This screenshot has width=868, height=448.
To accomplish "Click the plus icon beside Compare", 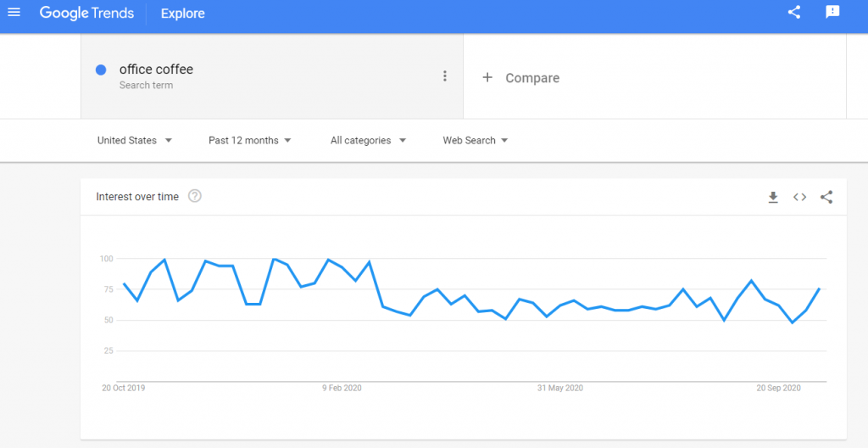I will [x=487, y=77].
